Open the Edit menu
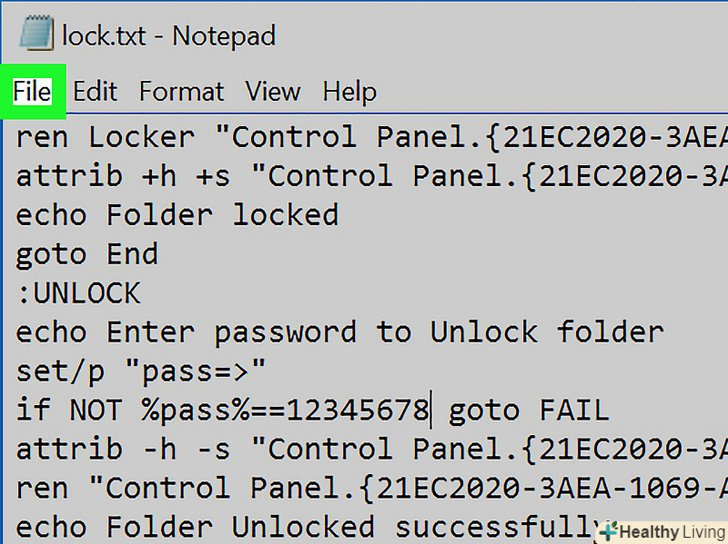Viewport: 728px width, 544px height. (x=95, y=91)
